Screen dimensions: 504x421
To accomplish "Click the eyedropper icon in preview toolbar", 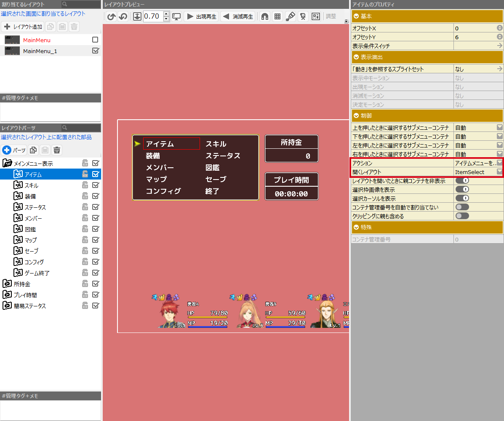I will [x=290, y=17].
